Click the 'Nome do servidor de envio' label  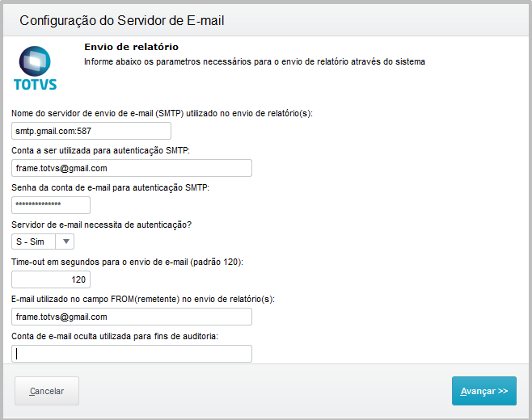point(162,113)
